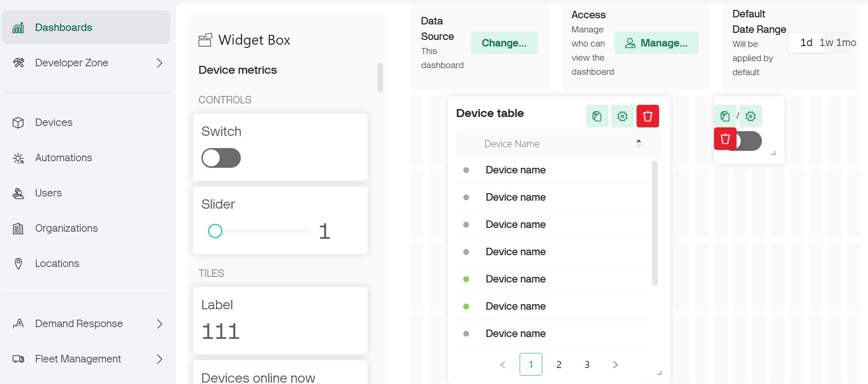Click the Devices cube icon
The image size is (868, 384).
point(18,123)
